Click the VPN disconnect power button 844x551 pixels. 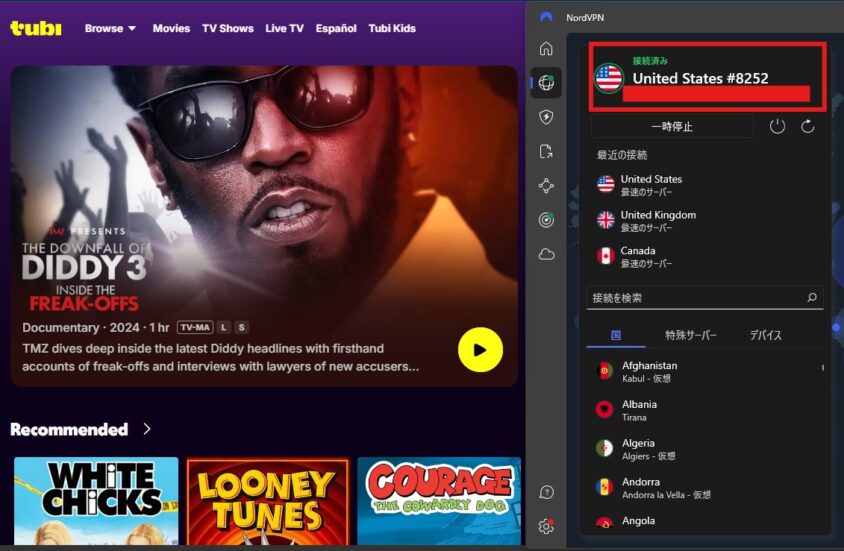click(x=777, y=126)
